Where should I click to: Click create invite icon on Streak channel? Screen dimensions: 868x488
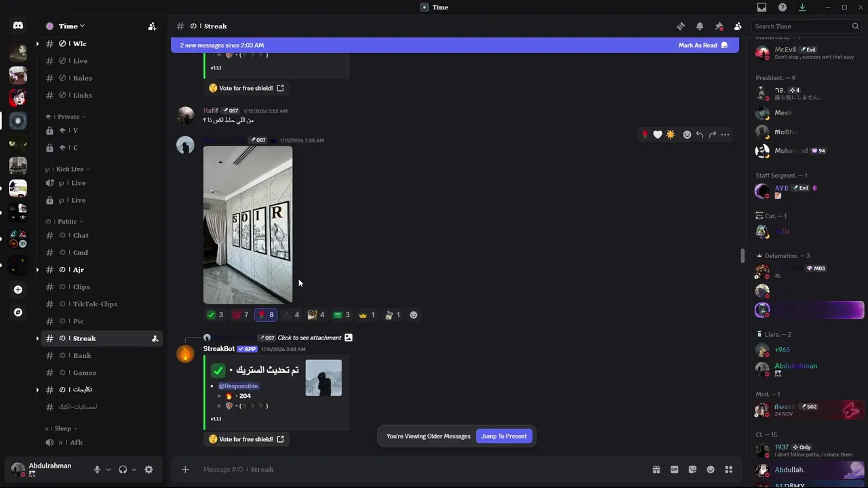[x=155, y=338]
